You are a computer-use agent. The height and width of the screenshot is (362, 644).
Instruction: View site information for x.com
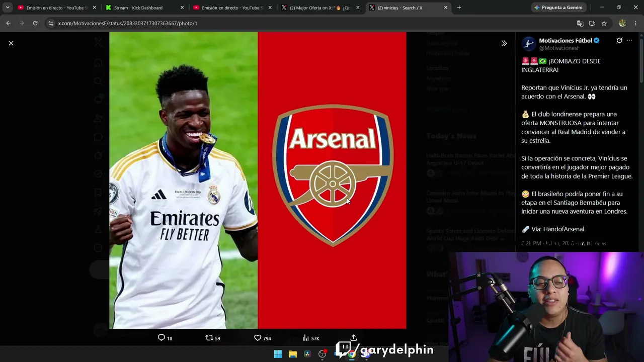point(50,23)
